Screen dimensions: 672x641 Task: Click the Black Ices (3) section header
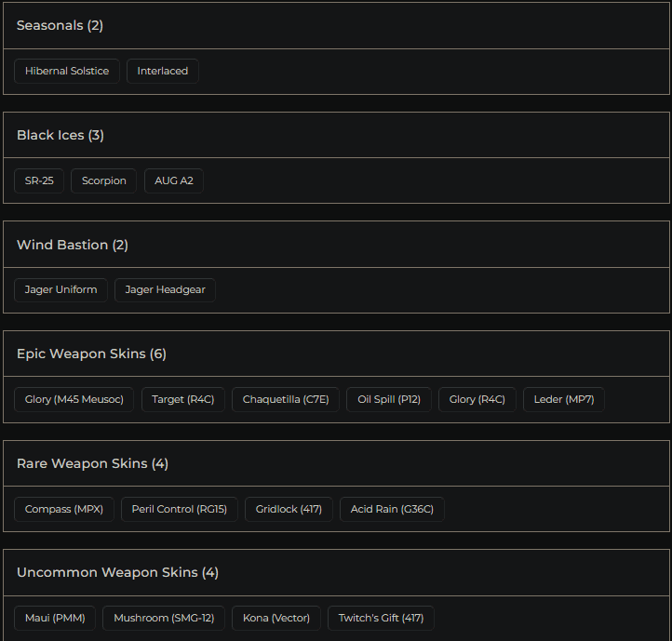60,136
